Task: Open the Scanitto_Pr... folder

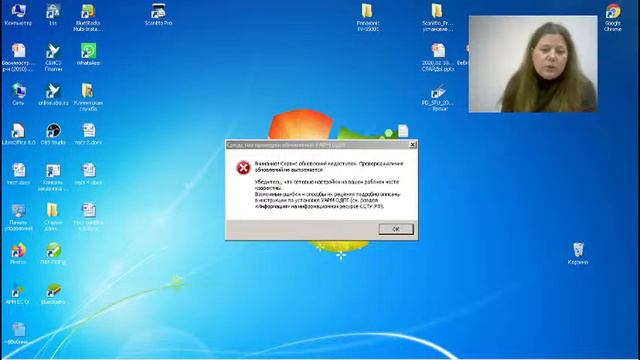Action: [x=437, y=18]
